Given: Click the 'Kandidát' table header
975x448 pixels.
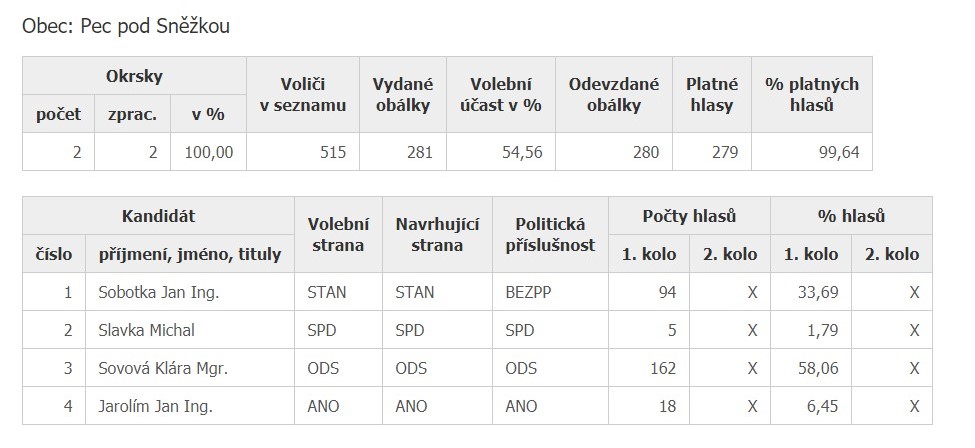Looking at the screenshot, I should 158,216.
